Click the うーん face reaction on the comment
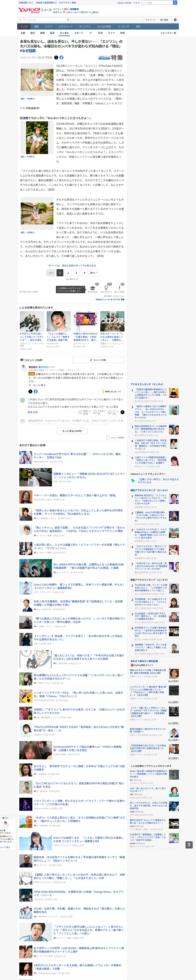This screenshot has height=980, width=196. (x=110, y=412)
